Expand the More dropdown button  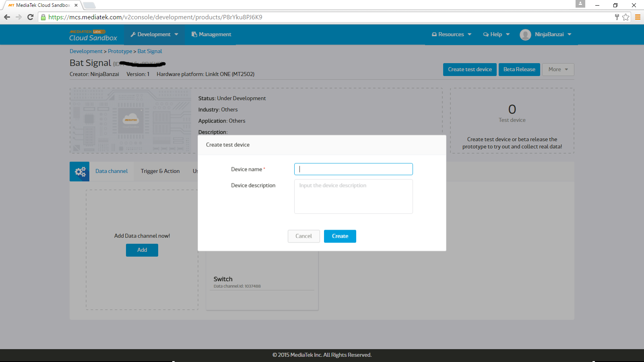[x=558, y=69]
